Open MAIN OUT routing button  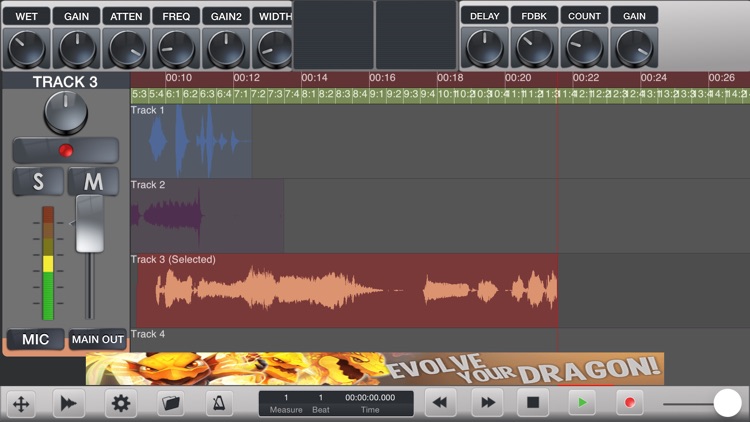point(98,339)
